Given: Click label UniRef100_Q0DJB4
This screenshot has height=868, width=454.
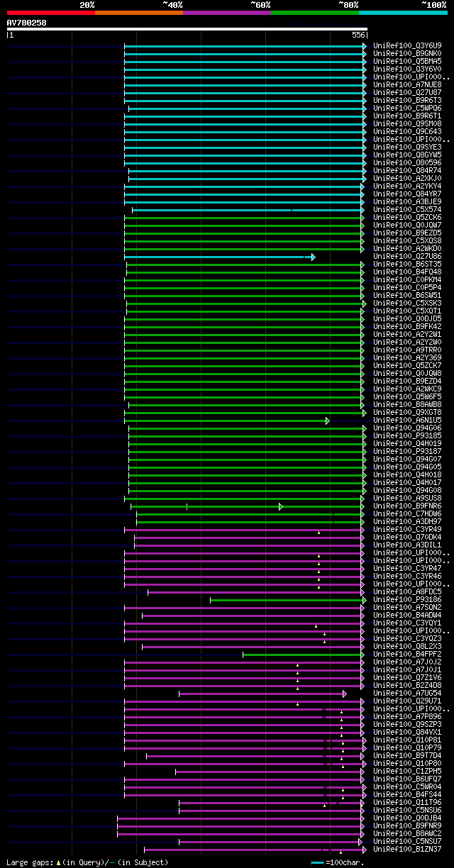Looking at the screenshot, I should [x=408, y=818].
